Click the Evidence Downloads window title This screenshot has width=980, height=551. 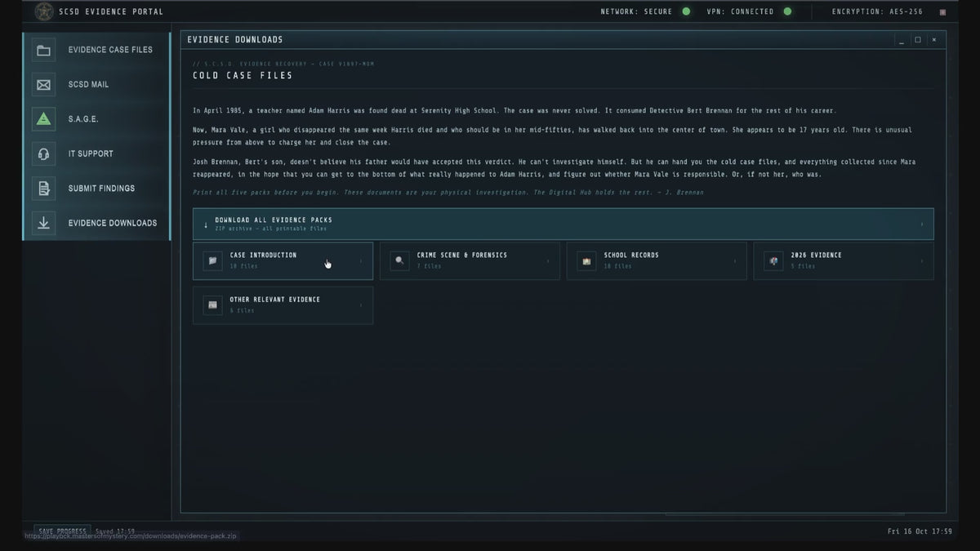click(x=235, y=40)
